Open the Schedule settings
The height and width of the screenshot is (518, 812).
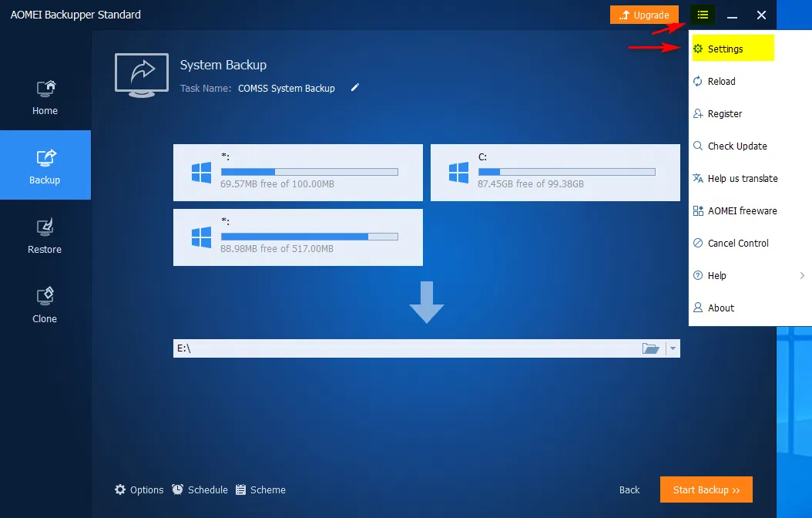(x=200, y=490)
